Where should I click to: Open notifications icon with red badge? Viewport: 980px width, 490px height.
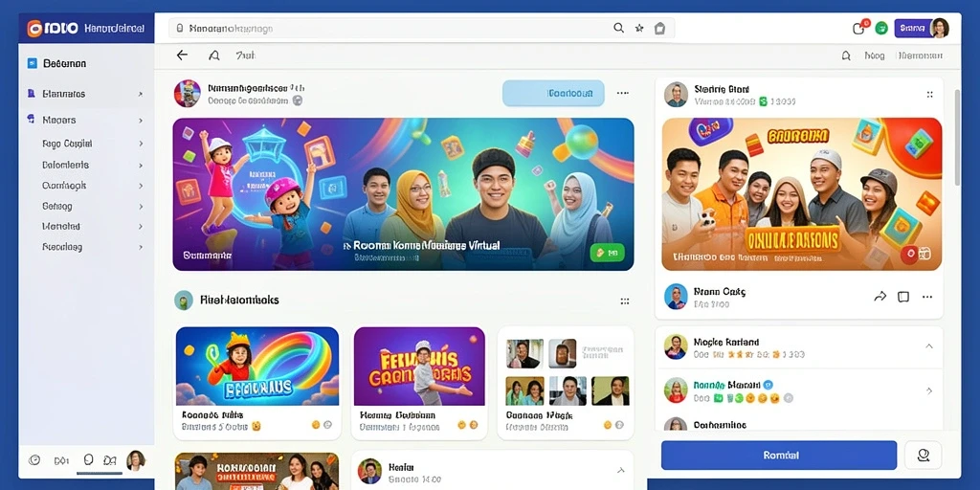coord(860,28)
